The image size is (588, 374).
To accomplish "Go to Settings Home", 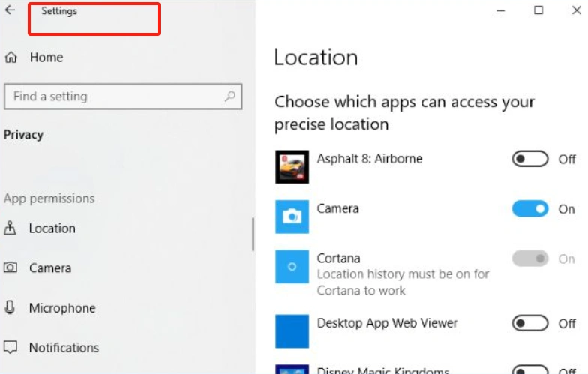I will click(46, 58).
